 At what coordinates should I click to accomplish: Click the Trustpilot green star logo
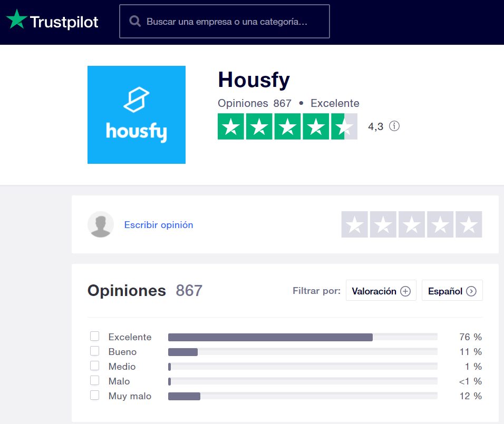(x=17, y=19)
